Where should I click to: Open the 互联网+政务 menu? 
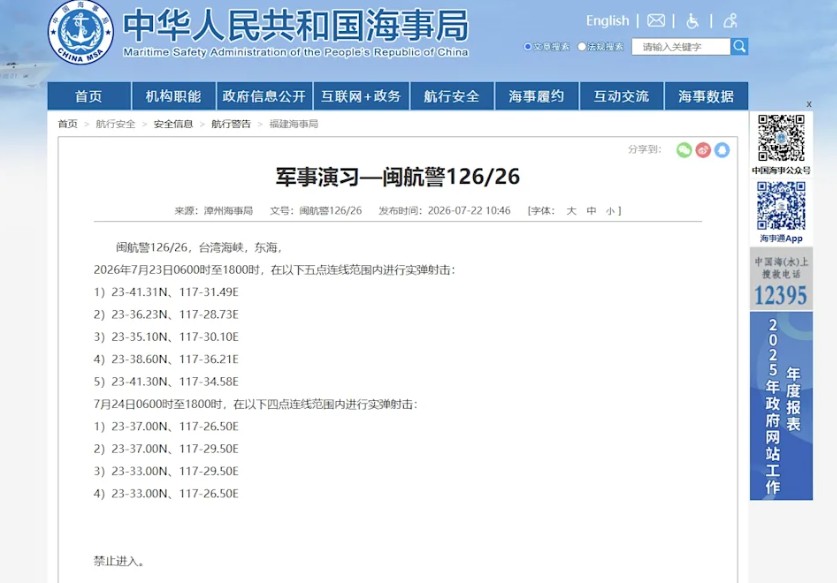(361, 96)
